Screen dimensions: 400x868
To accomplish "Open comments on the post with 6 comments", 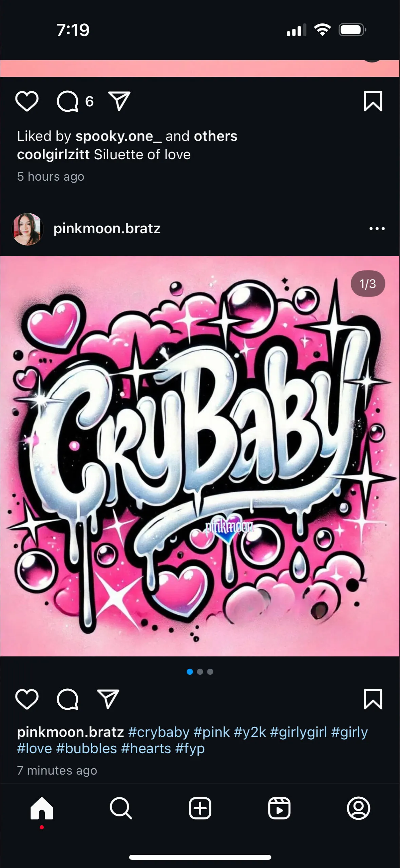I will click(68, 101).
